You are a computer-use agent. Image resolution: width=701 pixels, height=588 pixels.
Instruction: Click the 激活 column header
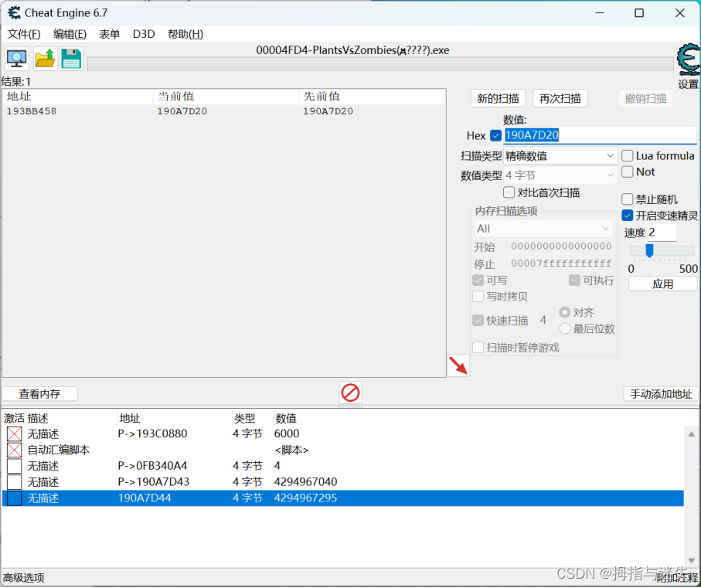pos(14,419)
